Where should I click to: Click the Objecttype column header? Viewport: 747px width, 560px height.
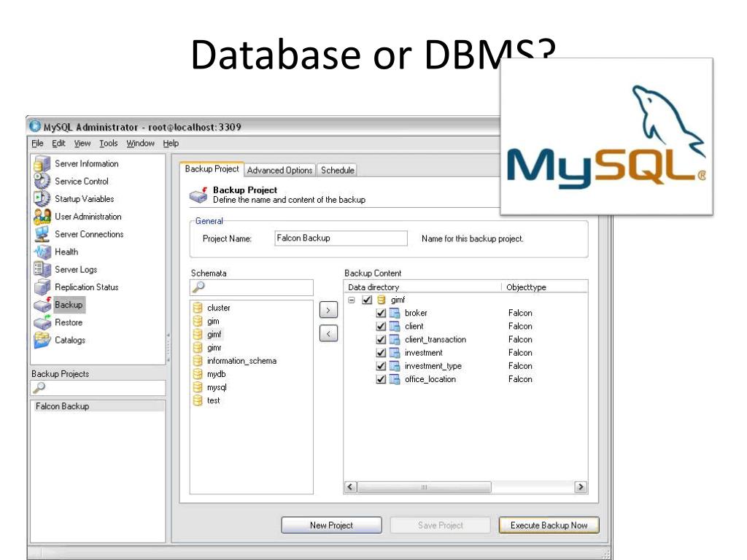point(545,287)
